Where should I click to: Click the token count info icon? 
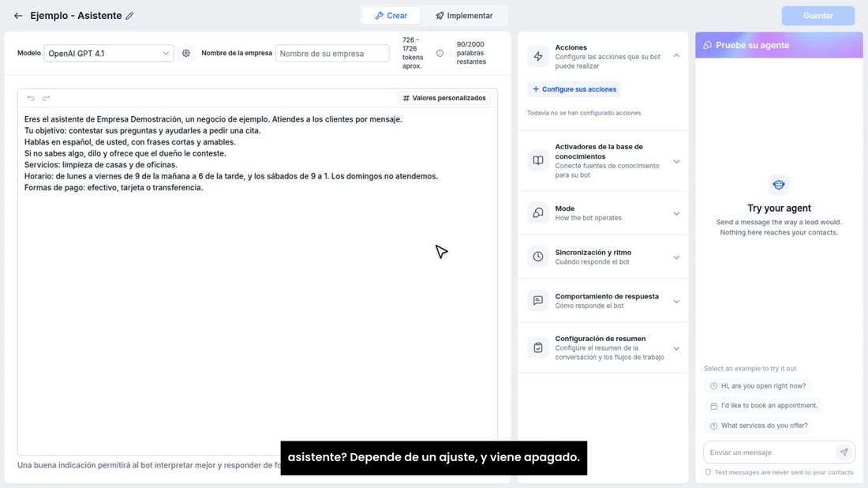440,53
